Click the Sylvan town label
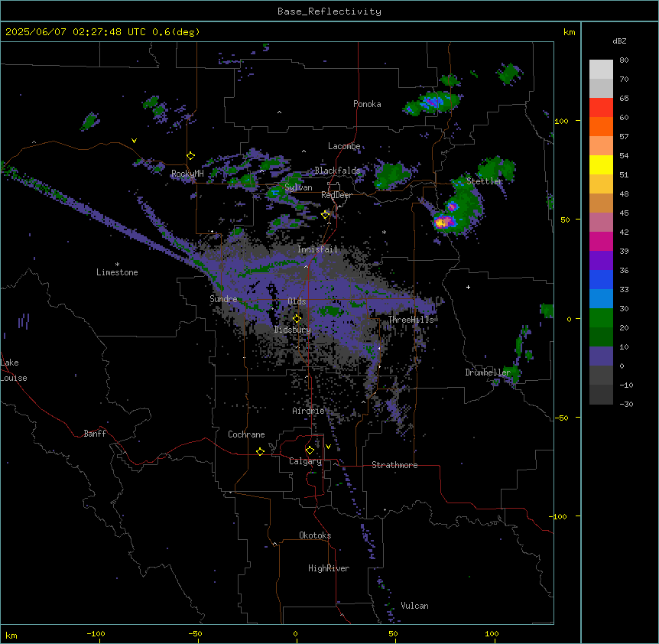This screenshot has height=644, width=659. click(x=298, y=187)
